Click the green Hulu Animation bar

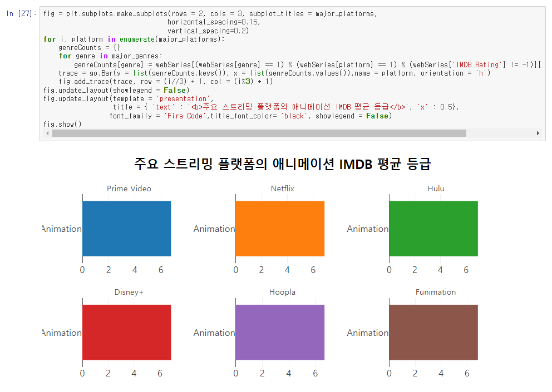[x=433, y=229]
